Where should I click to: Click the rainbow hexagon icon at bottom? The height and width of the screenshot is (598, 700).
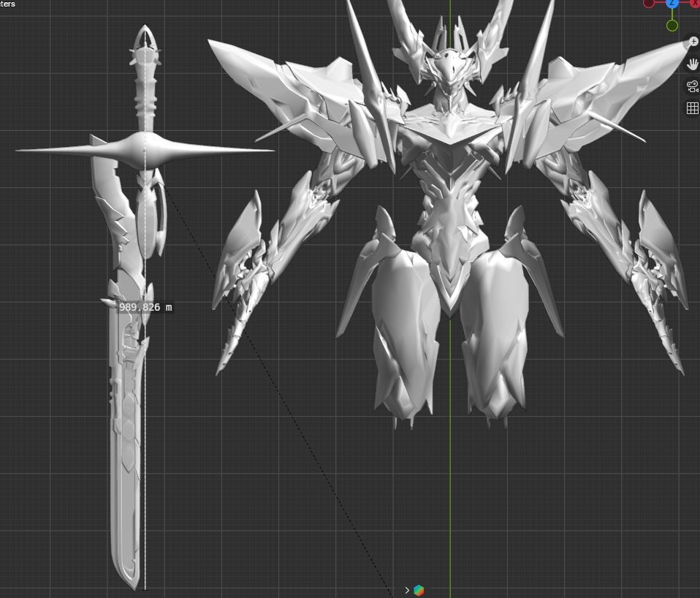[x=419, y=590]
